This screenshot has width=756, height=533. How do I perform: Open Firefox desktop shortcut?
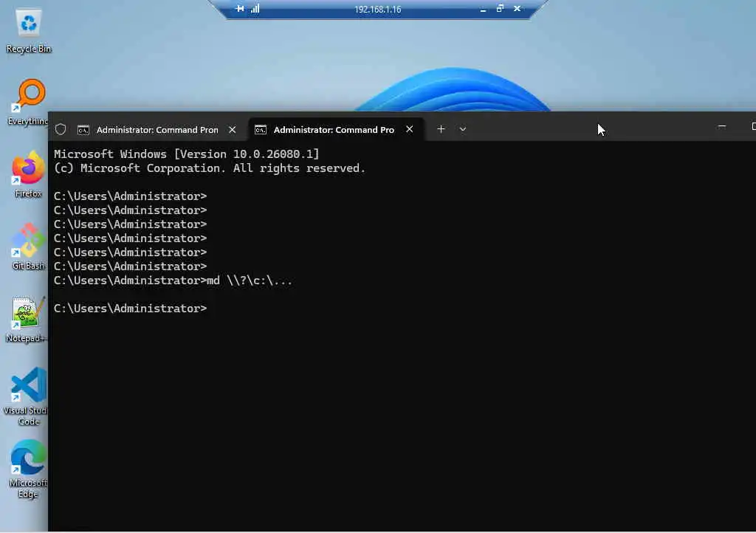[x=28, y=174]
